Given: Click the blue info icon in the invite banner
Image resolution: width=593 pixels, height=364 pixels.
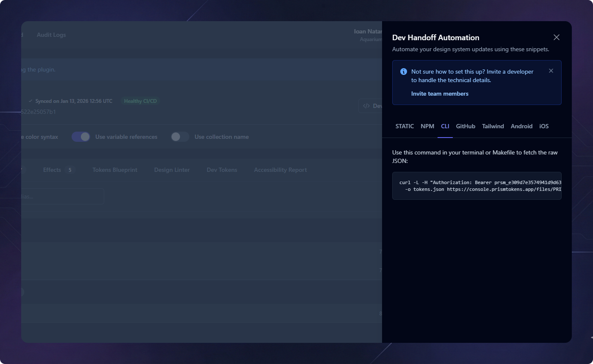Looking at the screenshot, I should pyautogui.click(x=403, y=72).
